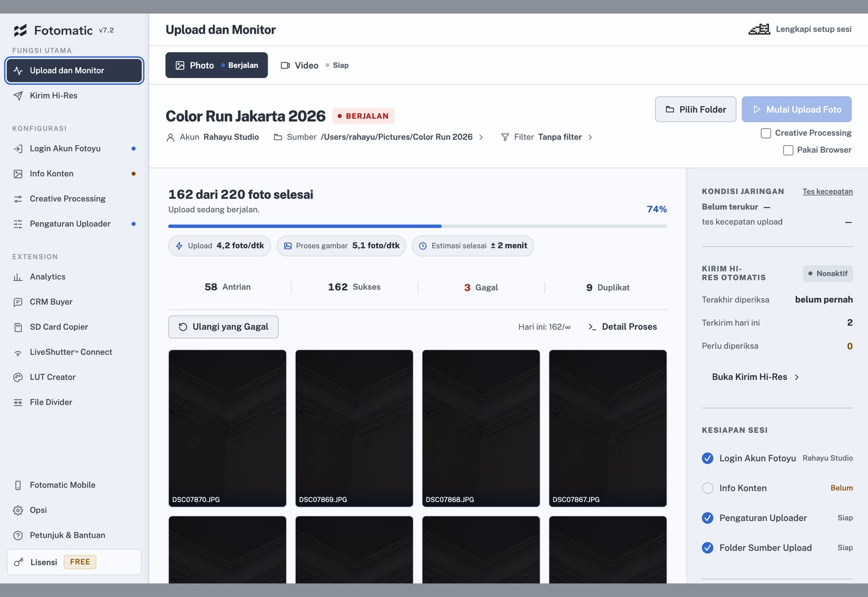Click the Detail Proses terminal icon
868x597 pixels.
[592, 327]
